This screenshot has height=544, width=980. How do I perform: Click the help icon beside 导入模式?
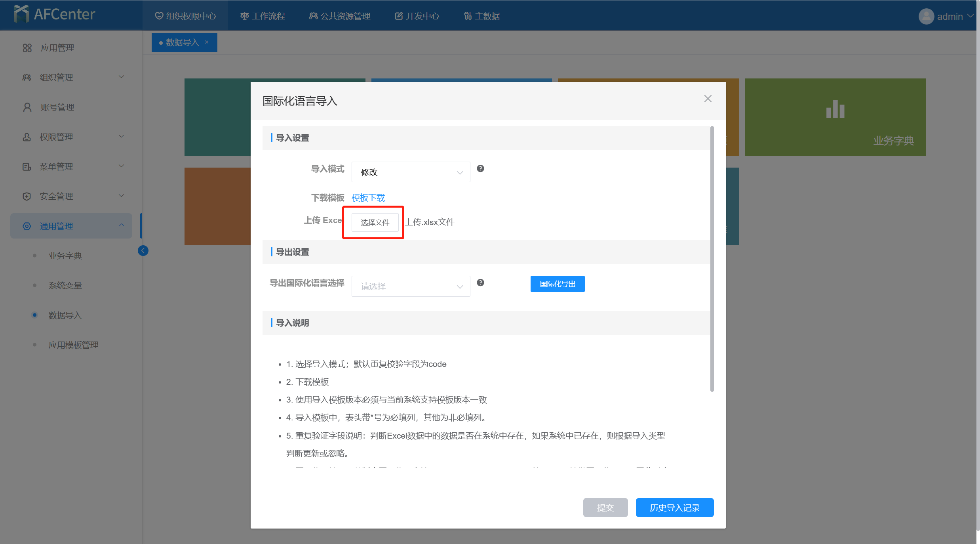(480, 168)
